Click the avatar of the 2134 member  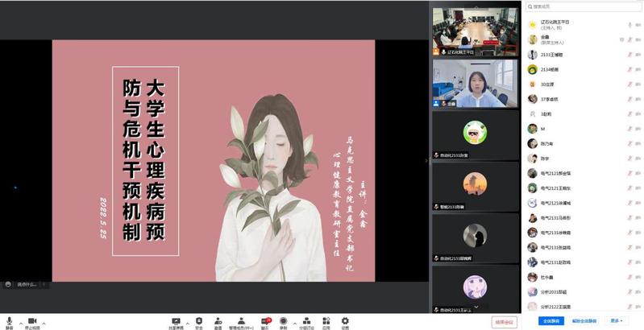pos(532,69)
